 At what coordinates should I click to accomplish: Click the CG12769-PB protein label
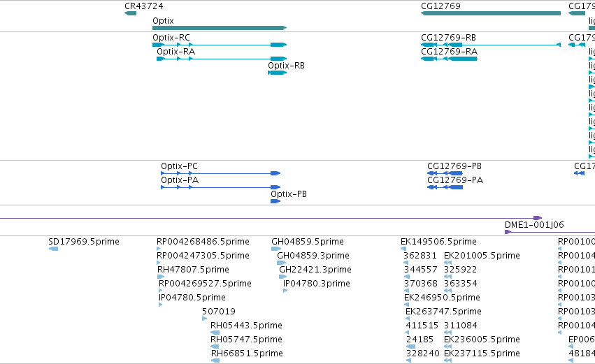454,166
